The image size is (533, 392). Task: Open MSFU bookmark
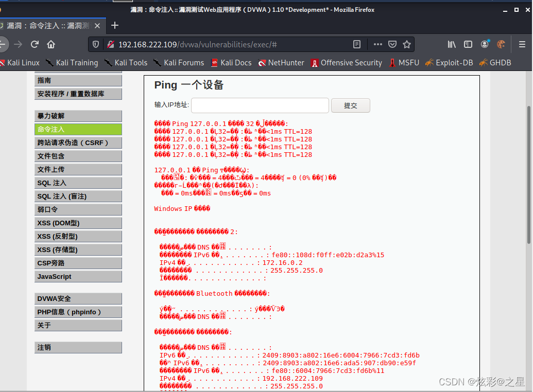click(404, 63)
